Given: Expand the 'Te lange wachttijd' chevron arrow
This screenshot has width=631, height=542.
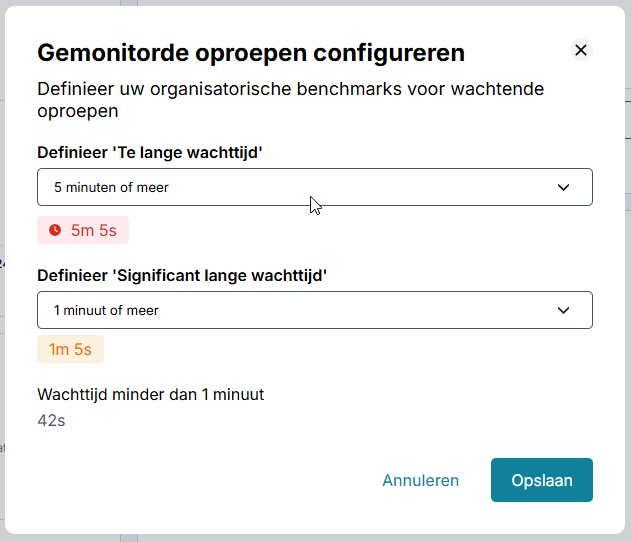Looking at the screenshot, I should coord(563,187).
